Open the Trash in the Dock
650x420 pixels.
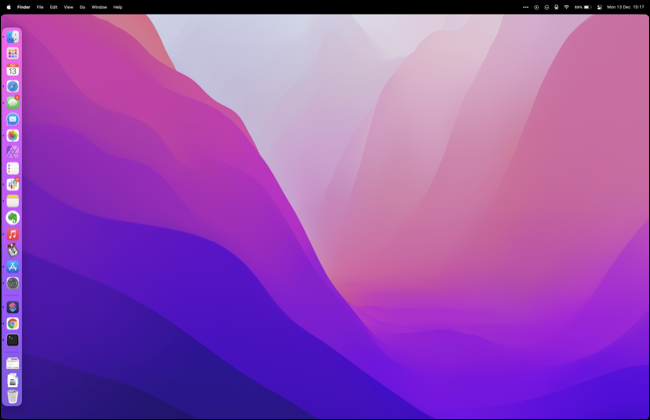(x=13, y=397)
